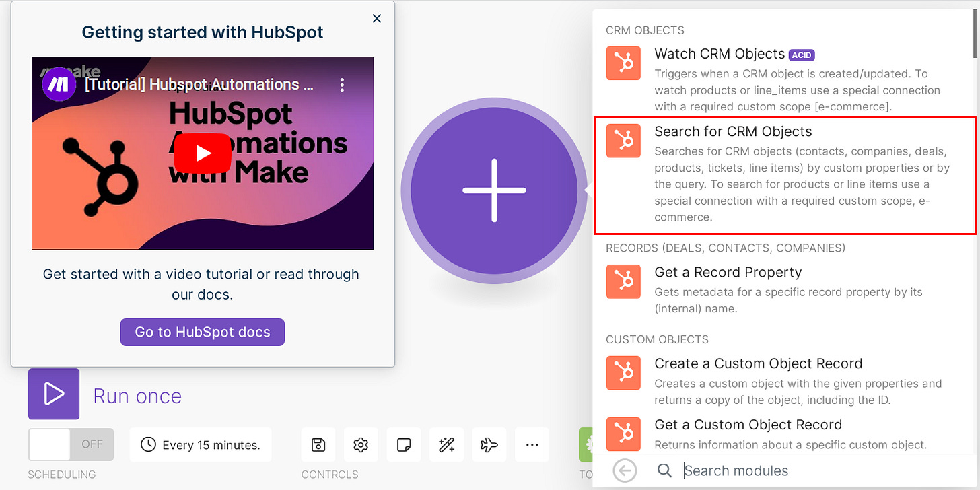Click the notes sticky-note icon
This screenshot has width=980, height=490.
[x=404, y=445]
